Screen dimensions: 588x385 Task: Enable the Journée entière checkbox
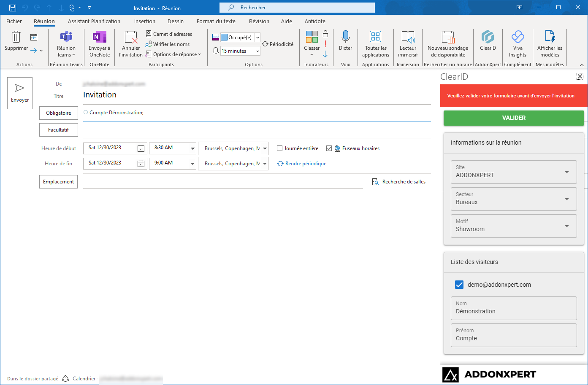pyautogui.click(x=279, y=148)
